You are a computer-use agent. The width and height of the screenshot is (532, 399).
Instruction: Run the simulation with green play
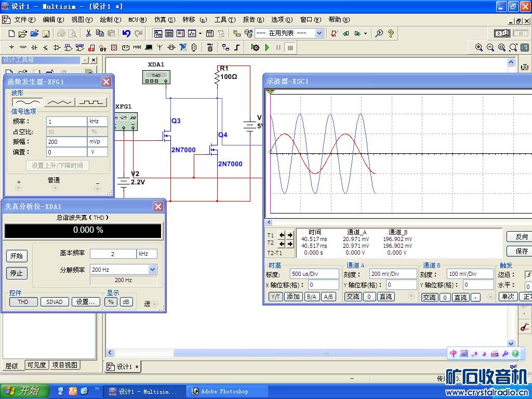[x=268, y=47]
